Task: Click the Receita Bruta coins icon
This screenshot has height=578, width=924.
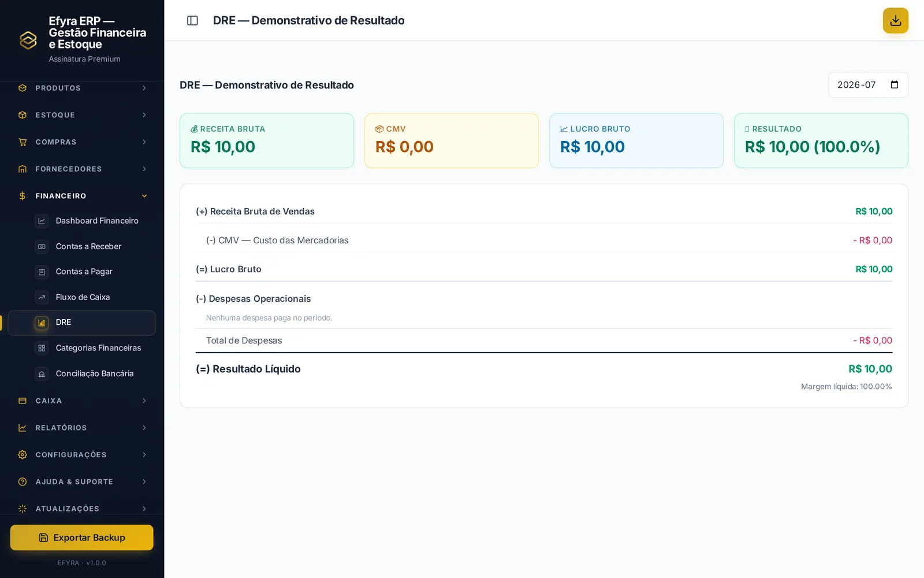Action: click(195, 129)
